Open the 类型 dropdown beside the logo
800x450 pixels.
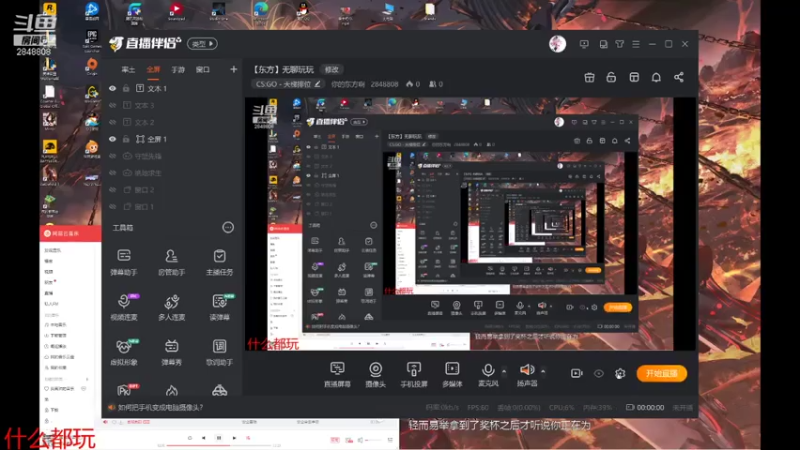click(203, 44)
